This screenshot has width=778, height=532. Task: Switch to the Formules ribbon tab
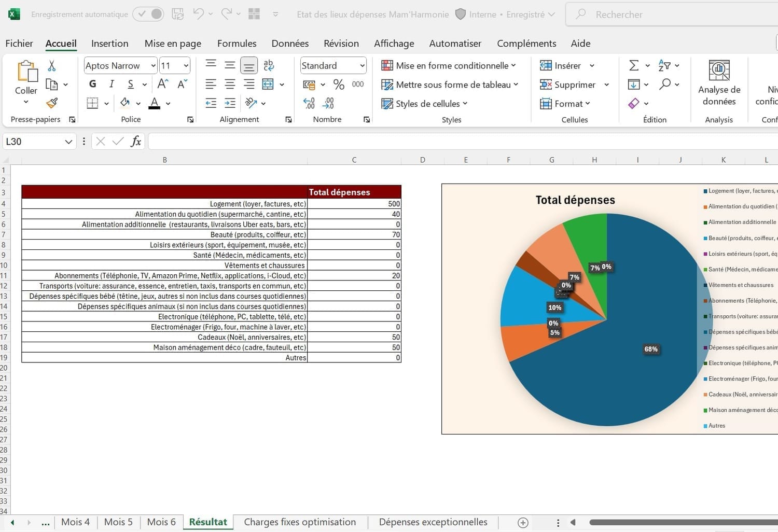pos(237,44)
